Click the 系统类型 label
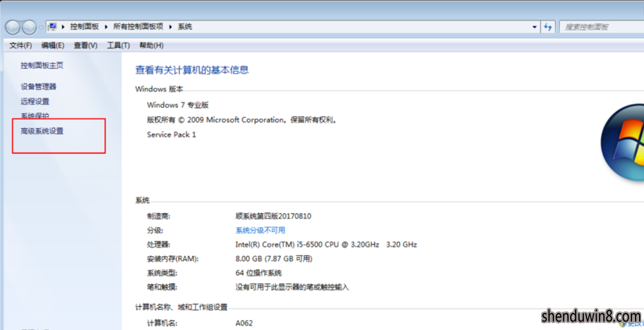The image size is (644, 330). tap(162, 273)
